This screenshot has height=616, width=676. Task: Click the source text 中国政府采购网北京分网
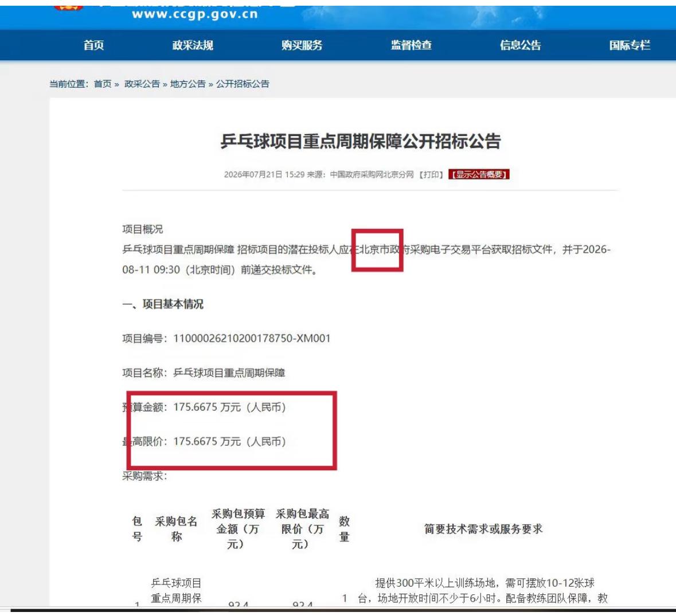click(372, 174)
